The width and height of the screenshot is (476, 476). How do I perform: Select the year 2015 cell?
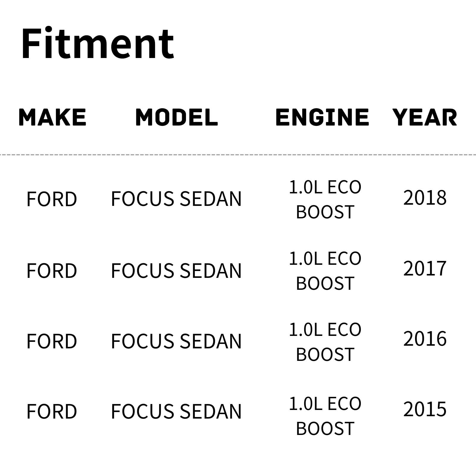pos(425,409)
